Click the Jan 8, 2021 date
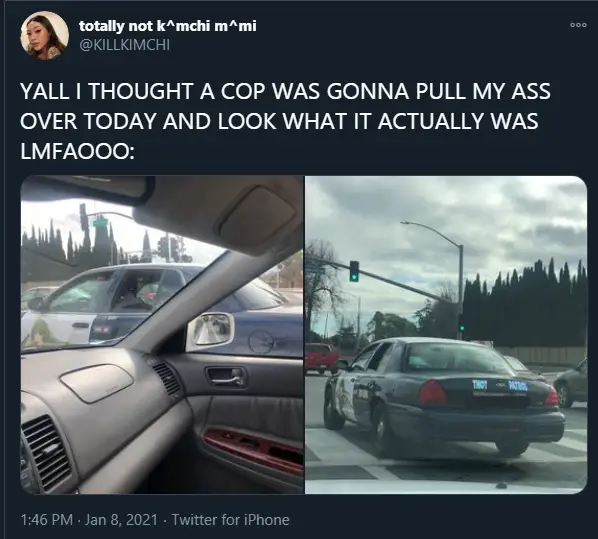Screen dimensions: 598x539 pos(121,520)
